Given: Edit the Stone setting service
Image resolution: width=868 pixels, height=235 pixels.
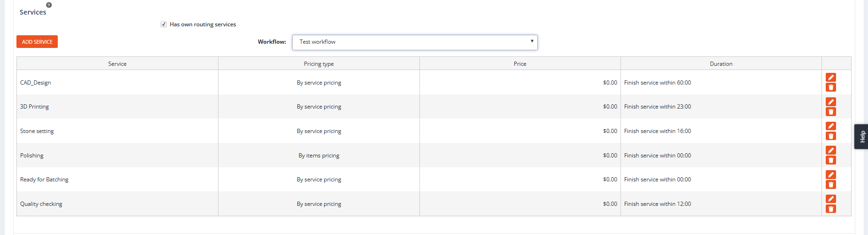Looking at the screenshot, I should pyautogui.click(x=830, y=126).
